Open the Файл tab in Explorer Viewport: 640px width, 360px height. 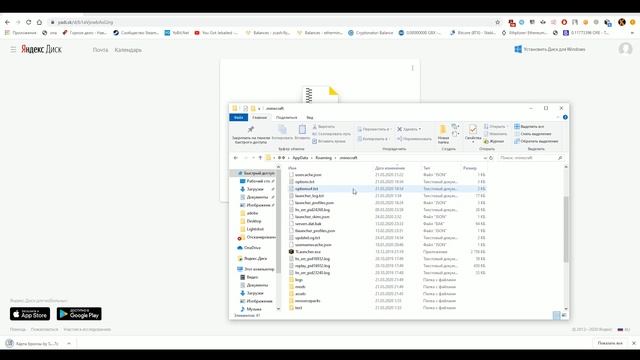[238, 118]
